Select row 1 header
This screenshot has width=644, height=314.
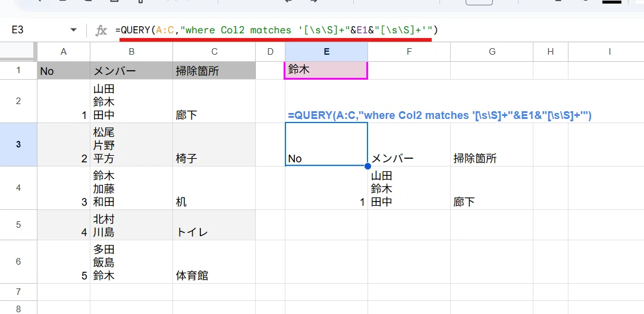pos(18,70)
